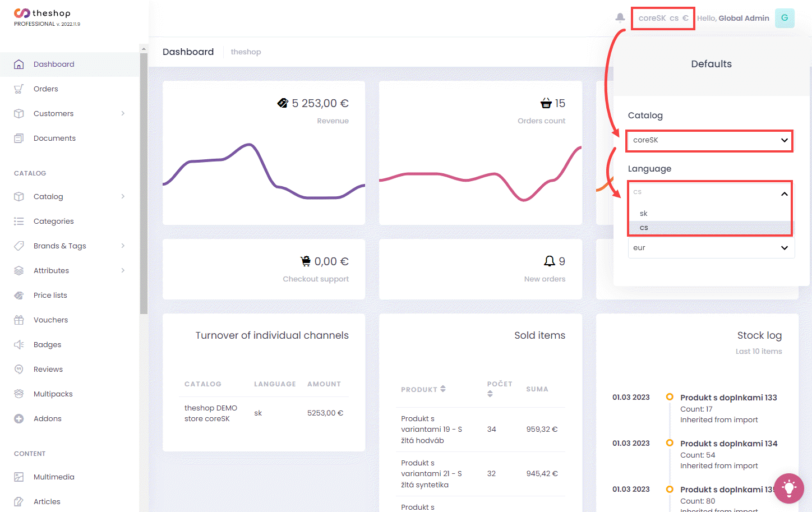Expand the Brands & Tags chevron

[123, 246]
